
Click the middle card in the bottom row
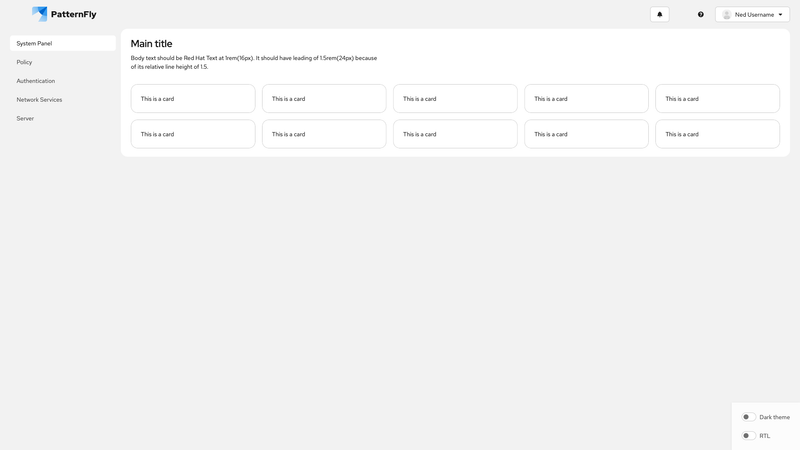point(455,134)
